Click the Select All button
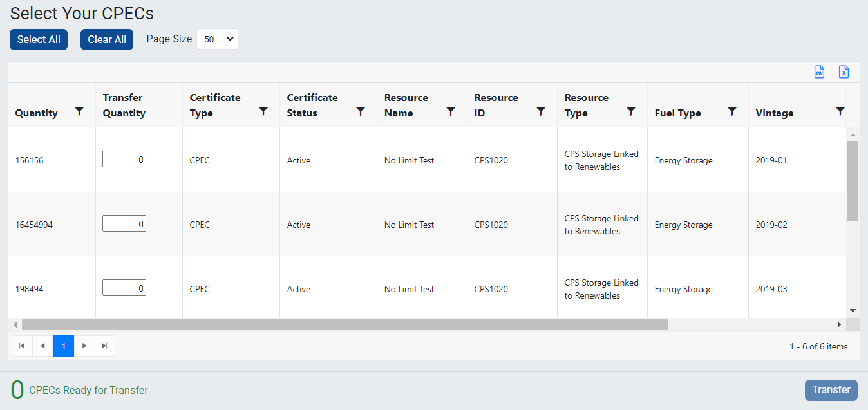This screenshot has width=868, height=410. coord(39,39)
